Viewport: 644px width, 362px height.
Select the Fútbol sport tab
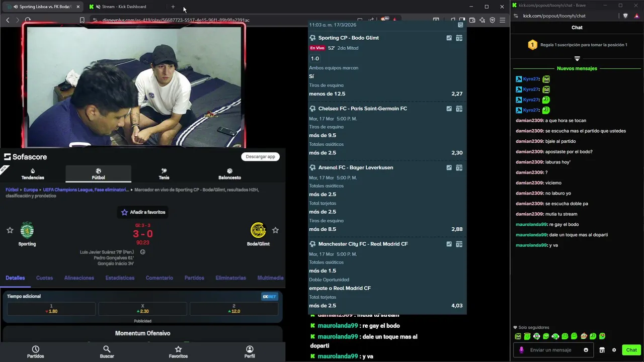point(98,174)
